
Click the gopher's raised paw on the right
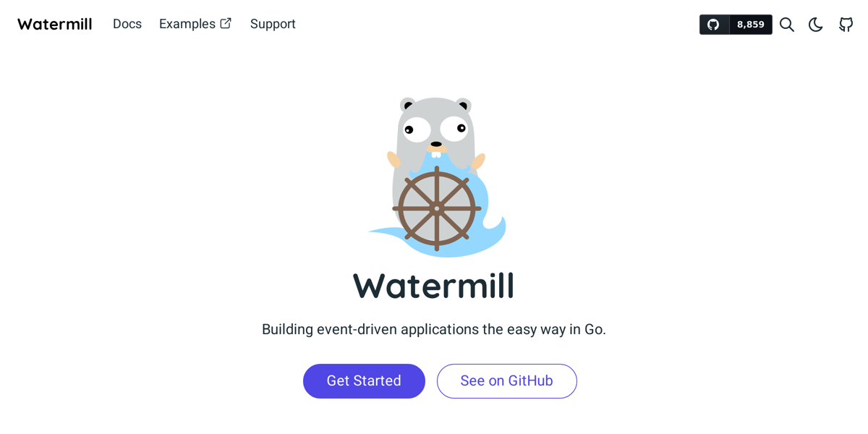(x=479, y=162)
